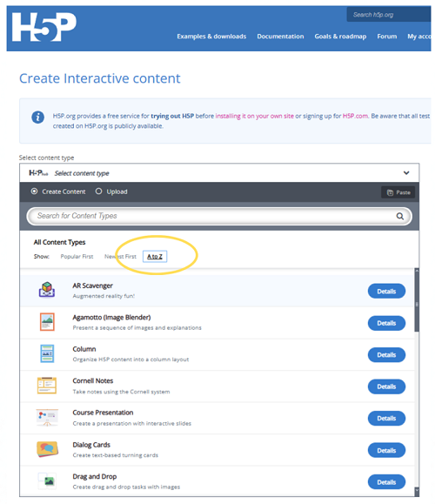Viewport: 435px width, 504px height.
Task: Click the Cornell Notes icon
Action: [47, 386]
